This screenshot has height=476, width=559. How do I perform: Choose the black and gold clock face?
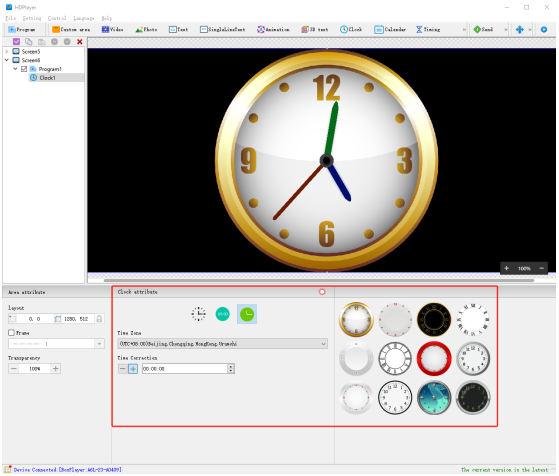pyautogui.click(x=434, y=319)
